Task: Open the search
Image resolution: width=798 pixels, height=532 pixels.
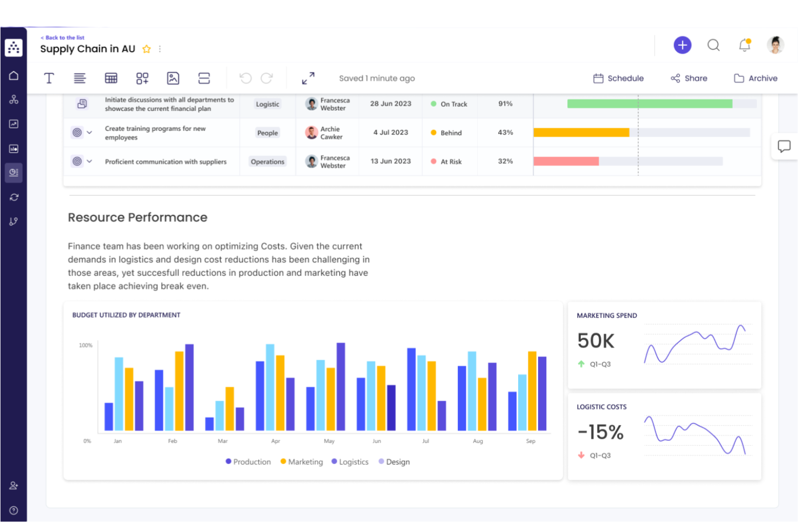Action: (713, 45)
